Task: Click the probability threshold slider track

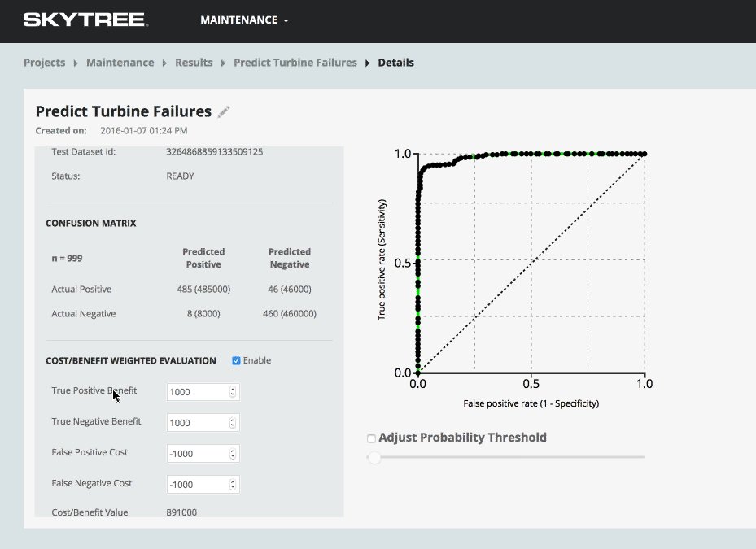Action: click(x=506, y=457)
